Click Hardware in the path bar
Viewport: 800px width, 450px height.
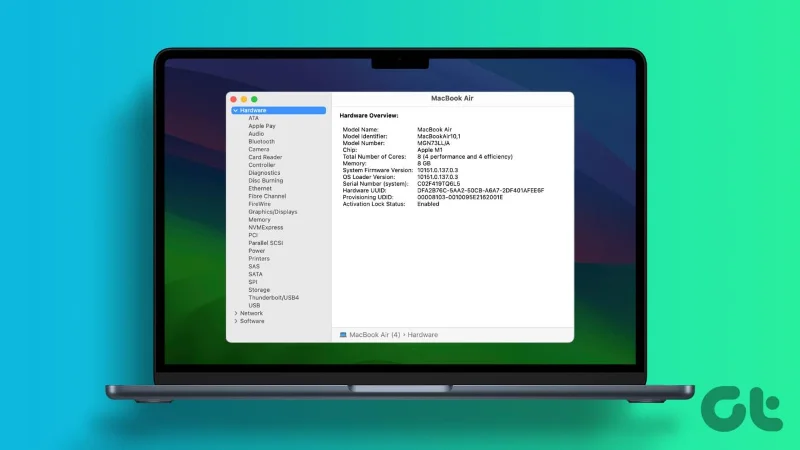[422, 335]
